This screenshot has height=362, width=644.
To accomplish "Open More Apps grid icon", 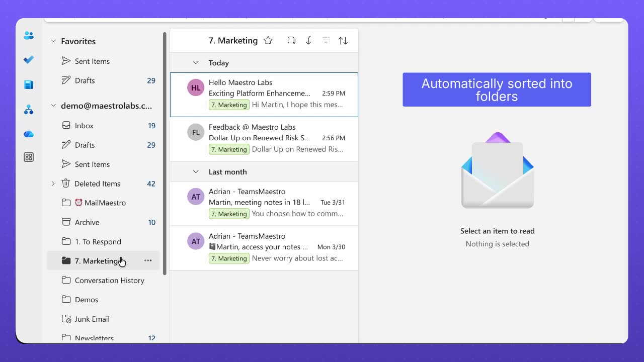I will pos(29,157).
